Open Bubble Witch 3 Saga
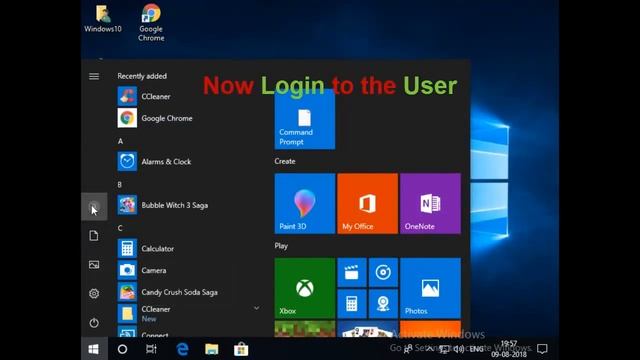The height and width of the screenshot is (360, 640). pos(163,205)
